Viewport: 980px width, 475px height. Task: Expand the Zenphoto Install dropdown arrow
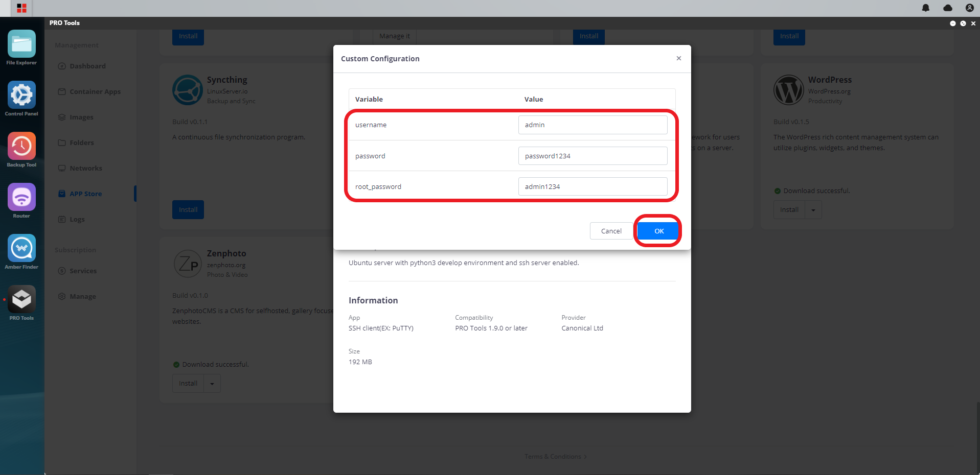tap(212, 384)
